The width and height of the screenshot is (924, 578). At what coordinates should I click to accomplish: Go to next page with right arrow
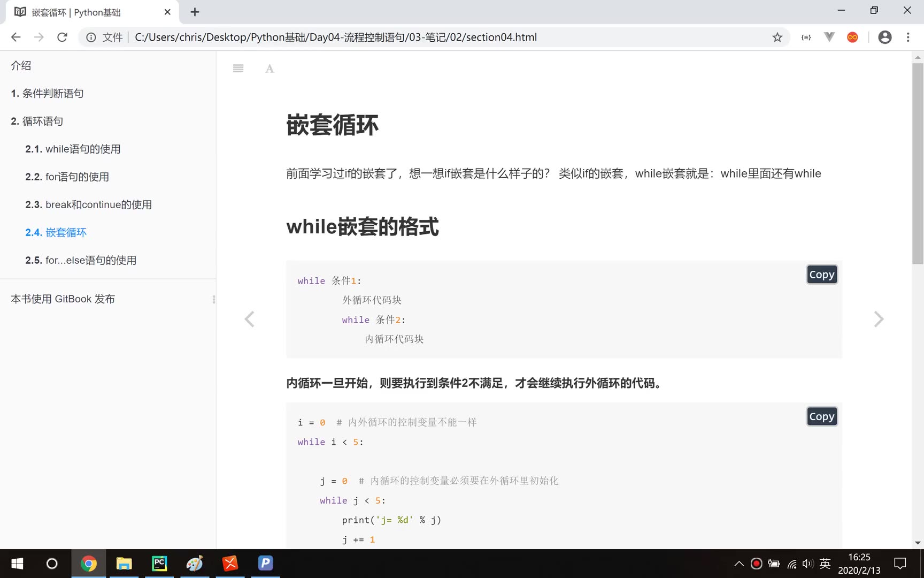click(879, 319)
